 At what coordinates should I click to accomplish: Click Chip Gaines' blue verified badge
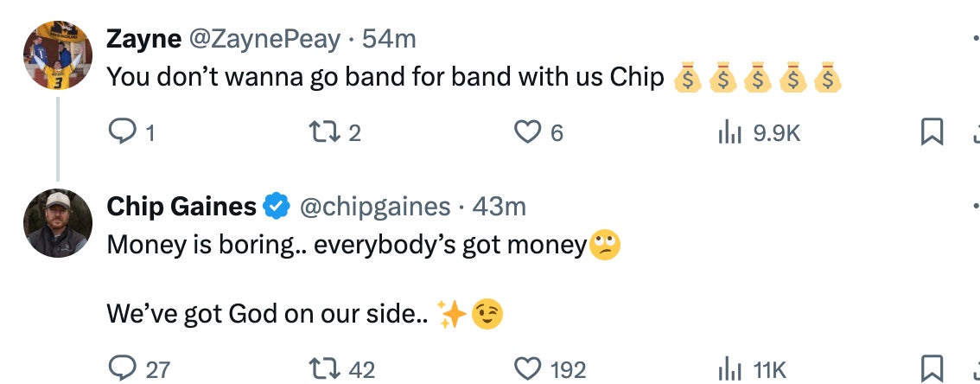(x=277, y=207)
